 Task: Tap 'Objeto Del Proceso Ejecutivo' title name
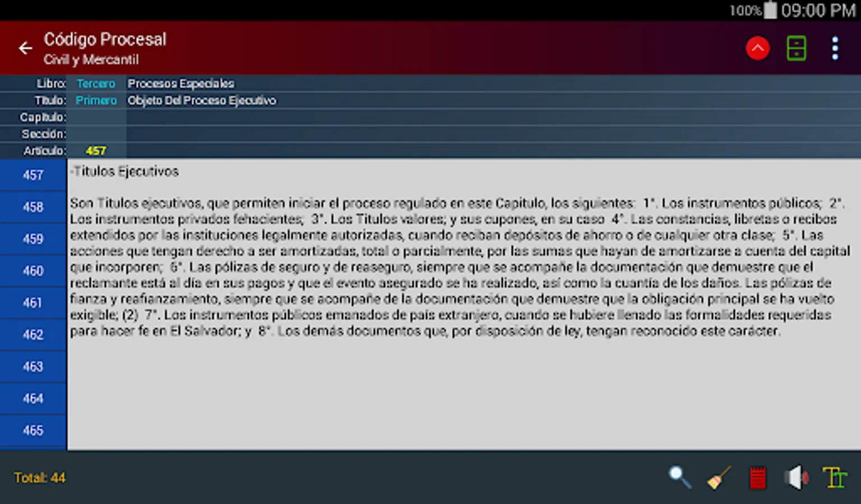coord(202,100)
